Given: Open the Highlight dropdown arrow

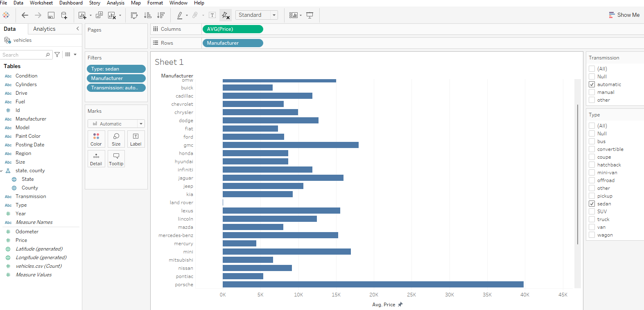Looking at the screenshot, I should pyautogui.click(x=187, y=16).
